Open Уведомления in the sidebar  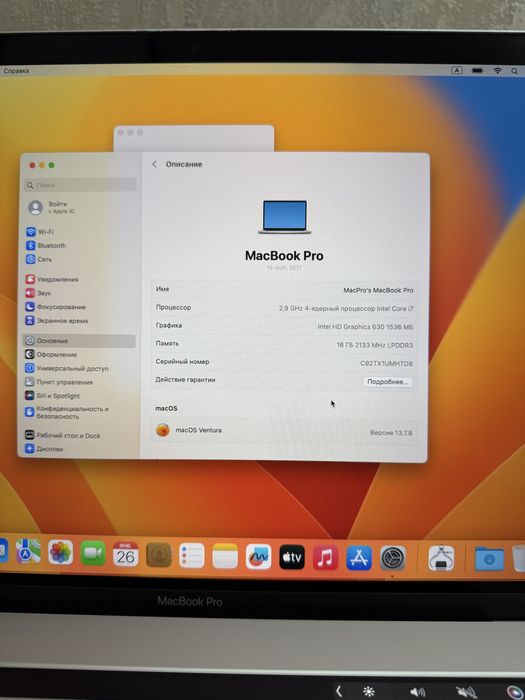tap(52, 279)
